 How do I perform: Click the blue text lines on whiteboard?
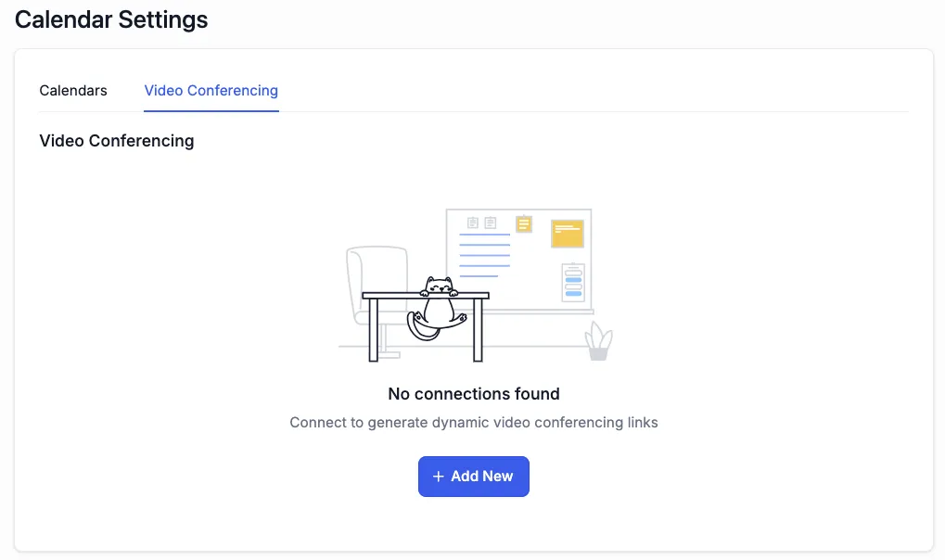coord(484,255)
